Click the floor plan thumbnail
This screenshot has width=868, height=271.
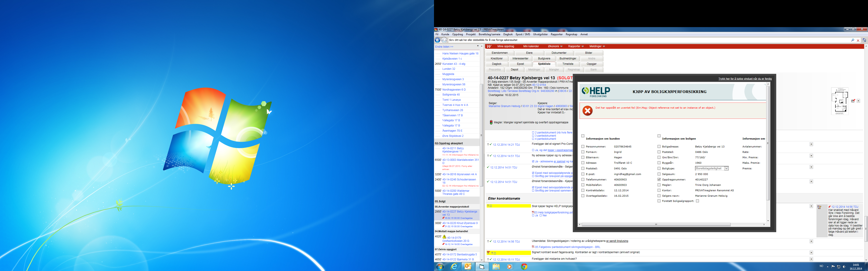coord(840,101)
